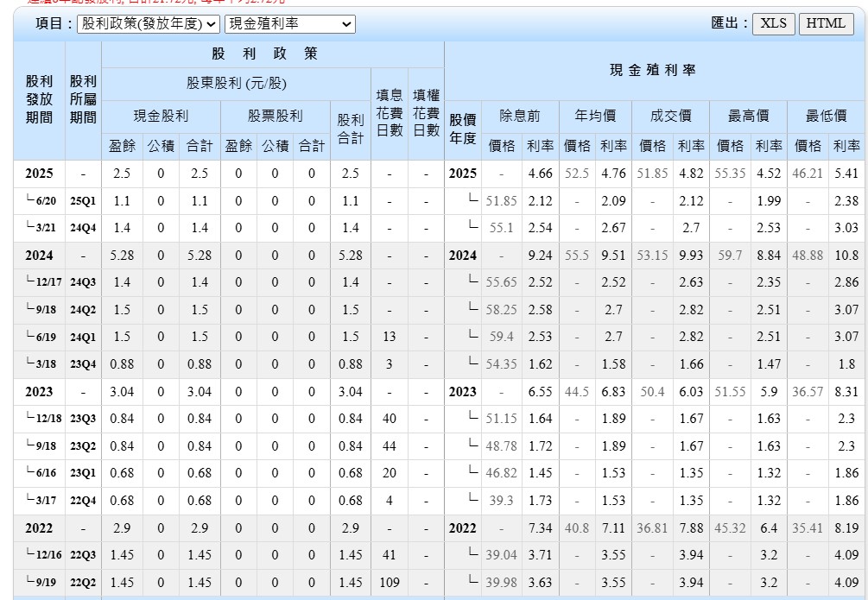
Task: Select the 12/18 payout date row
Action: 40,419
